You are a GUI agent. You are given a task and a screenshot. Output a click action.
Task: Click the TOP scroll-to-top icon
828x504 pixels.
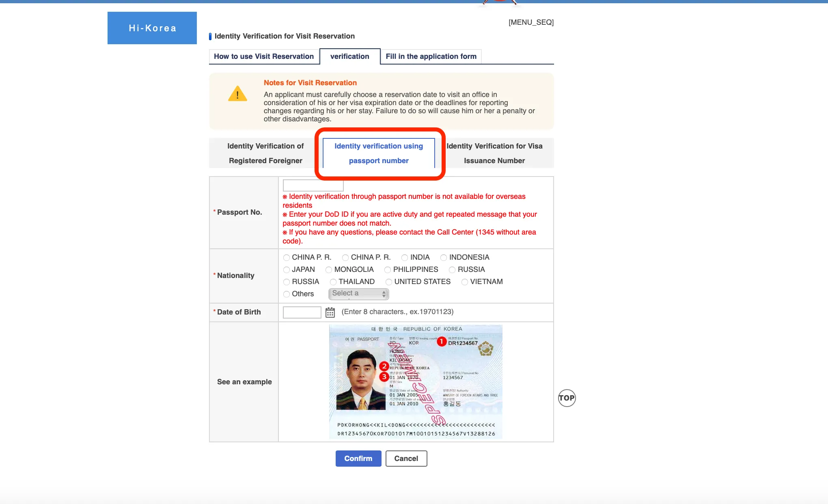tap(567, 398)
